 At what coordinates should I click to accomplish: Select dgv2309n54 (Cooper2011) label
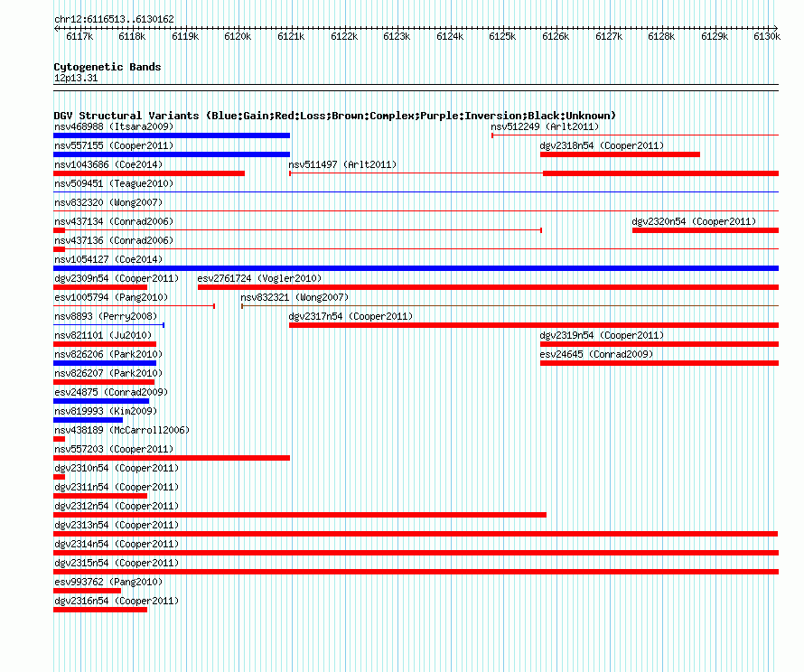[x=117, y=278]
